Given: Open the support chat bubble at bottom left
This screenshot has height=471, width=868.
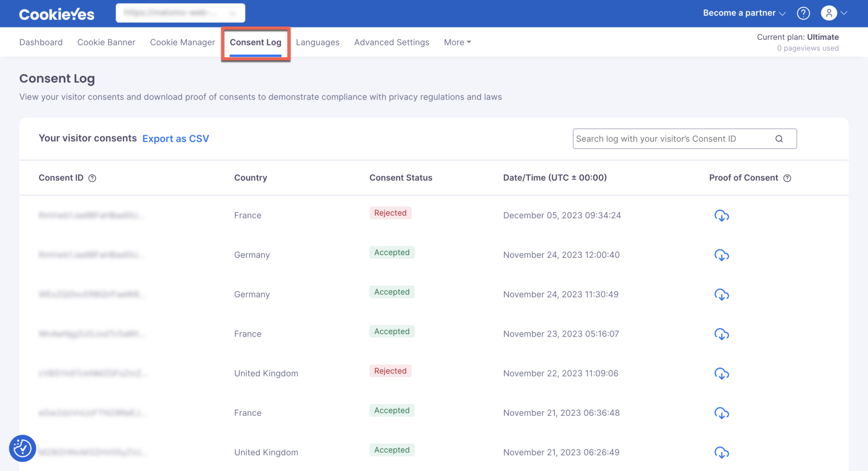Looking at the screenshot, I should [22, 448].
